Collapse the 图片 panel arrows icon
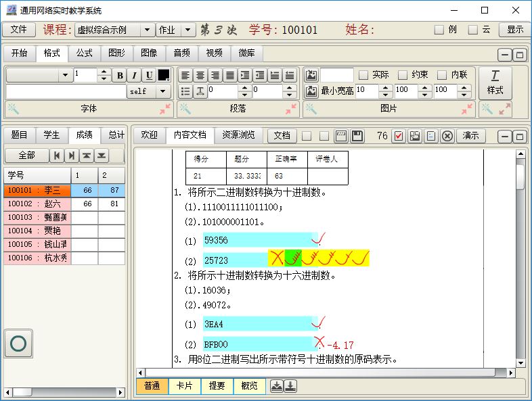The width and height of the screenshot is (532, 401). tap(467, 108)
